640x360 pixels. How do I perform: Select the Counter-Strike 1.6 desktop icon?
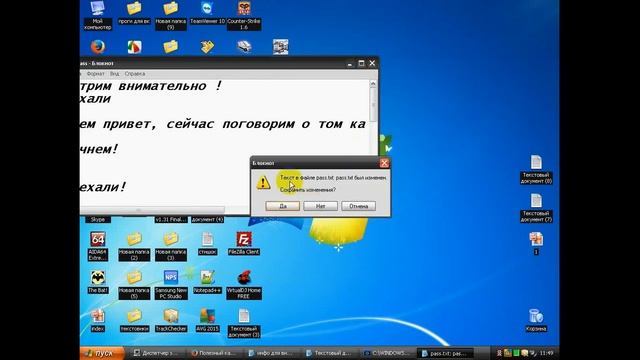click(x=244, y=16)
